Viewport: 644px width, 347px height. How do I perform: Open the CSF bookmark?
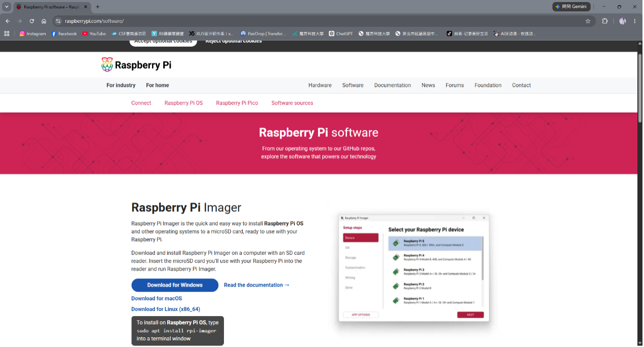129,33
